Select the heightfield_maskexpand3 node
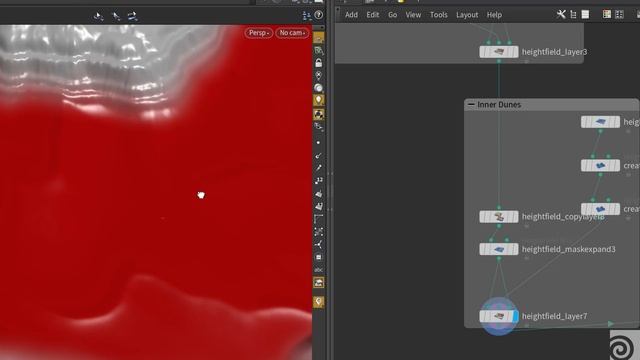Viewport: 640px width, 360px height. tap(499, 249)
